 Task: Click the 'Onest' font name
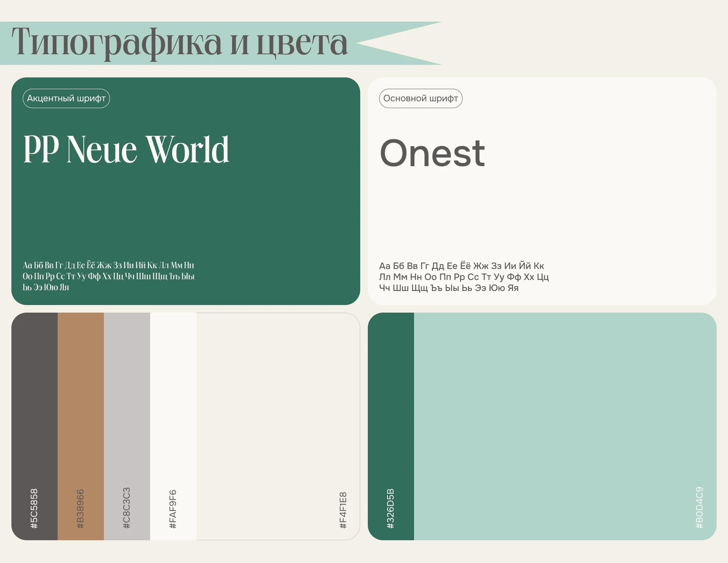click(x=432, y=153)
